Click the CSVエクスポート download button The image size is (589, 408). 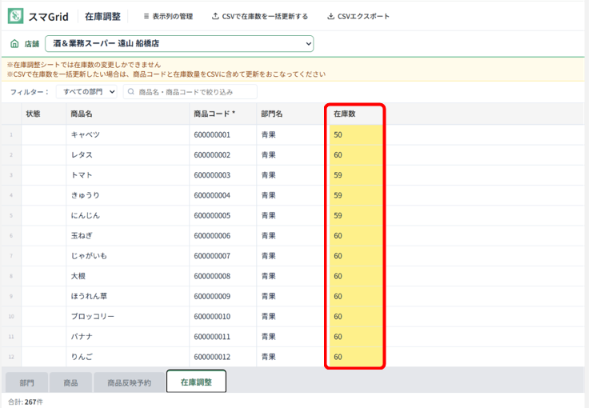358,17
